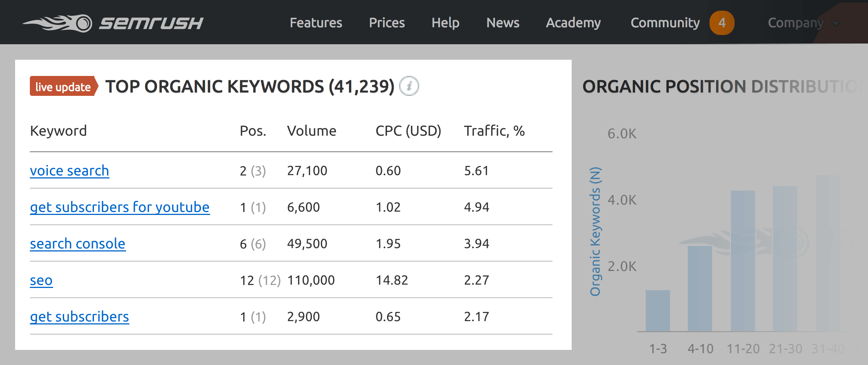This screenshot has width=868, height=365.
Task: Click the 1-3 position bar in chart
Action: 658,311
